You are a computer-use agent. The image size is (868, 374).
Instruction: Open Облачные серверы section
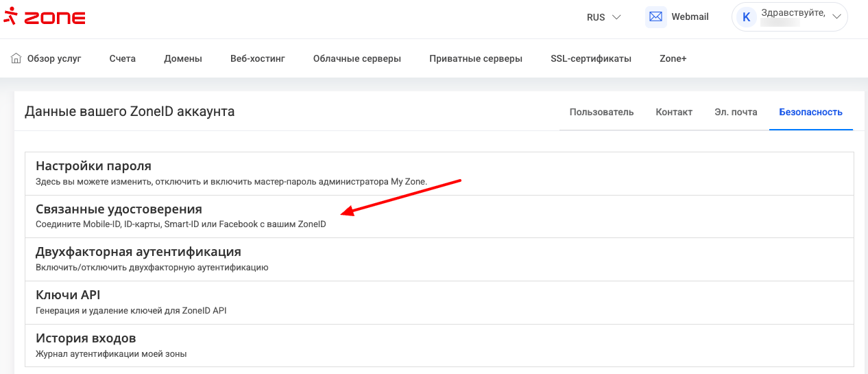[357, 58]
